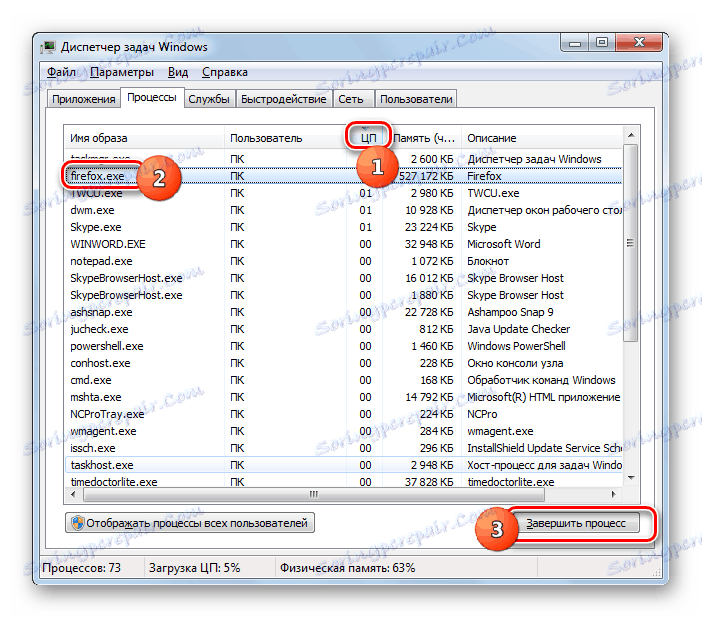The image size is (702, 618).
Task: Open the Вид menu
Action: 178,72
